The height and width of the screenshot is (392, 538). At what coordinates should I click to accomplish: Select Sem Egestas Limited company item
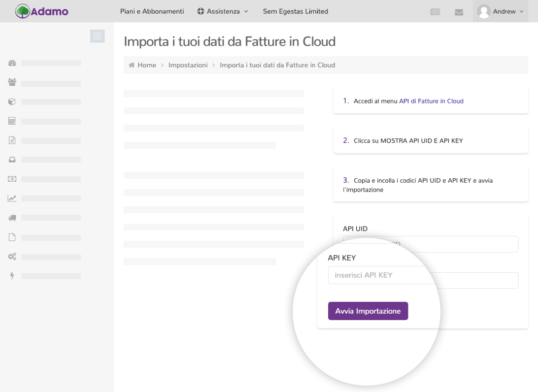coord(296,11)
